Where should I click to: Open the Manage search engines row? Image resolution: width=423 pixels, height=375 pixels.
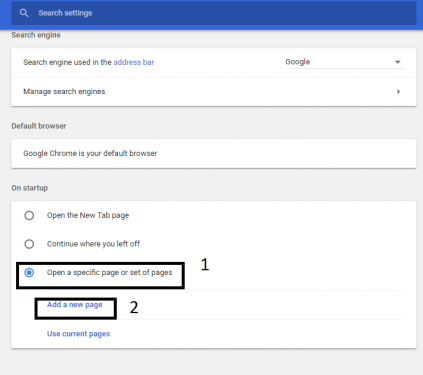[214, 92]
